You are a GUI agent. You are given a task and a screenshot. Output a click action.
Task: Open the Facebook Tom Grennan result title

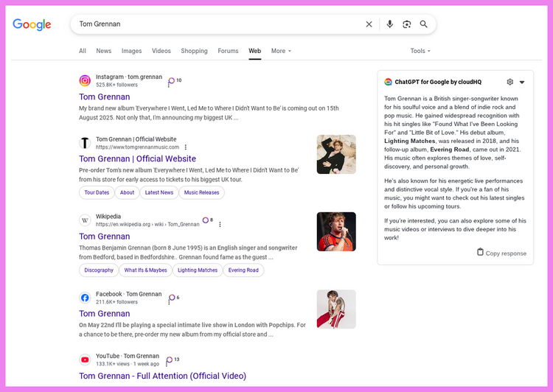click(105, 313)
